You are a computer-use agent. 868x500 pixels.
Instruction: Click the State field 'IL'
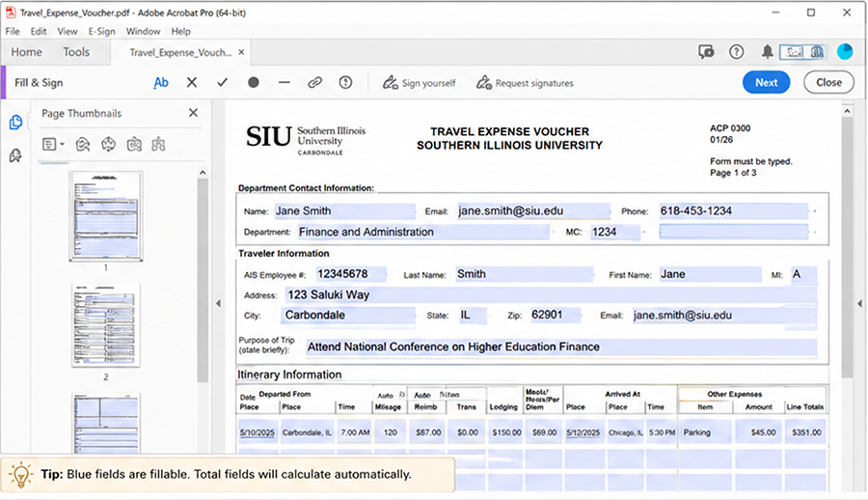pos(473,316)
